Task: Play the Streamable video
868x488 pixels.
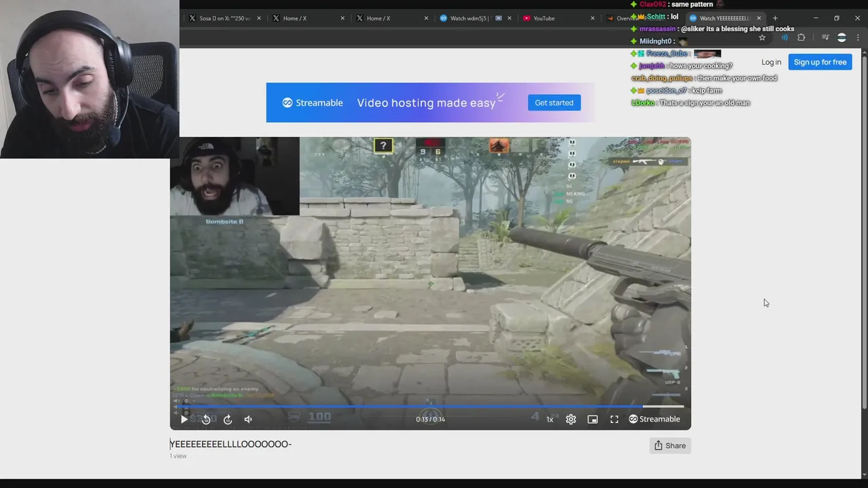Action: (184, 420)
